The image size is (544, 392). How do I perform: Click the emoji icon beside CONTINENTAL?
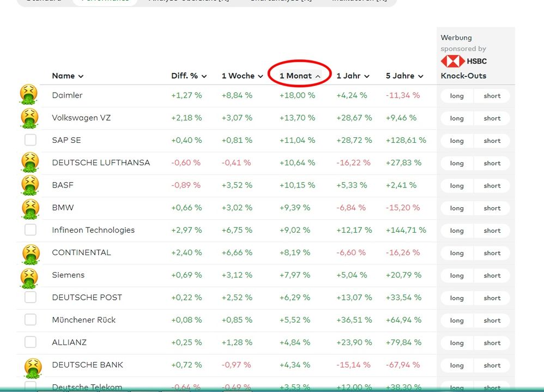(x=31, y=253)
